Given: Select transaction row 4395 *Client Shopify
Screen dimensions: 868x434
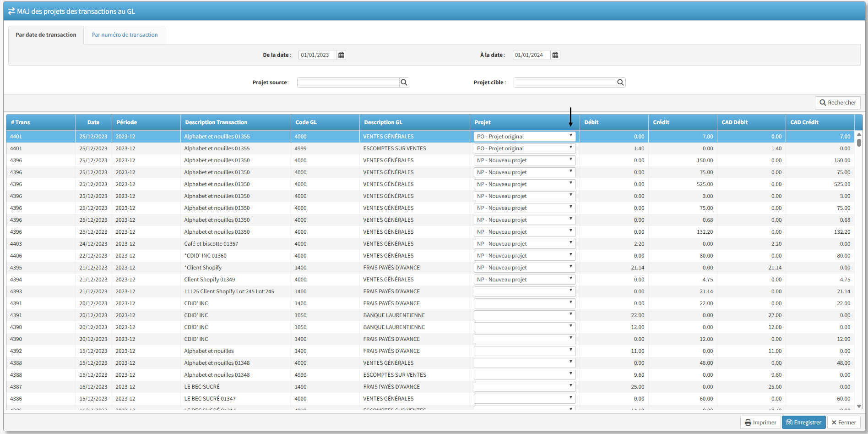Looking at the screenshot, I should click(x=203, y=268).
